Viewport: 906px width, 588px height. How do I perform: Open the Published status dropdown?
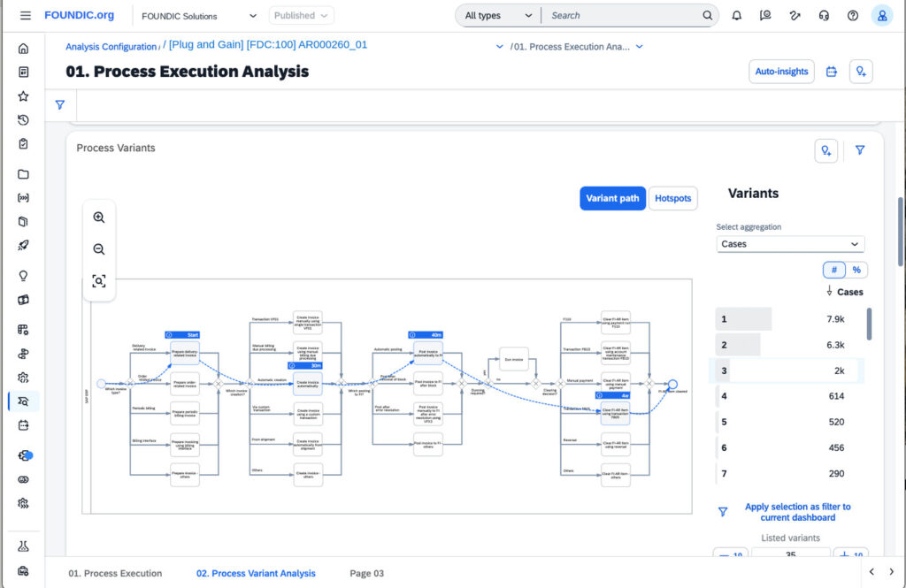click(301, 16)
